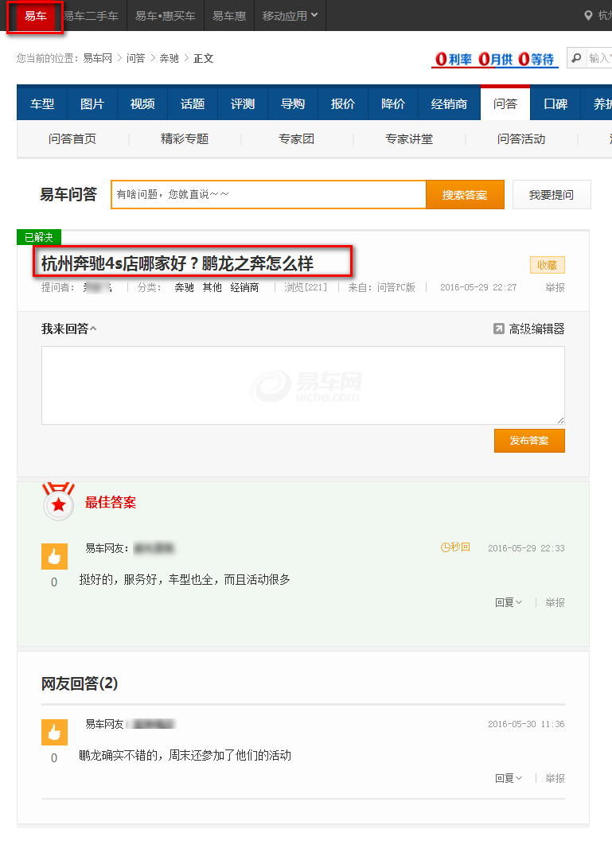Click the 经销商 category tag
This screenshot has height=868, width=612.
point(244,287)
